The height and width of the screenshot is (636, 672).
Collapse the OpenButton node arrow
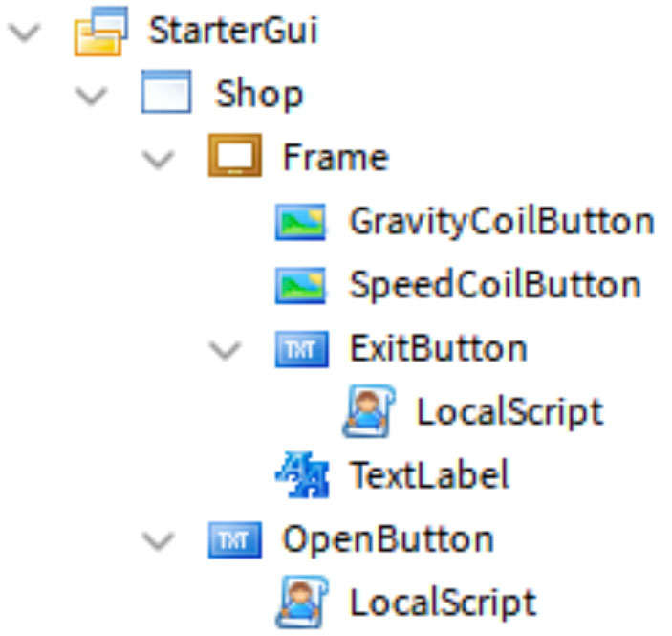click(158, 540)
